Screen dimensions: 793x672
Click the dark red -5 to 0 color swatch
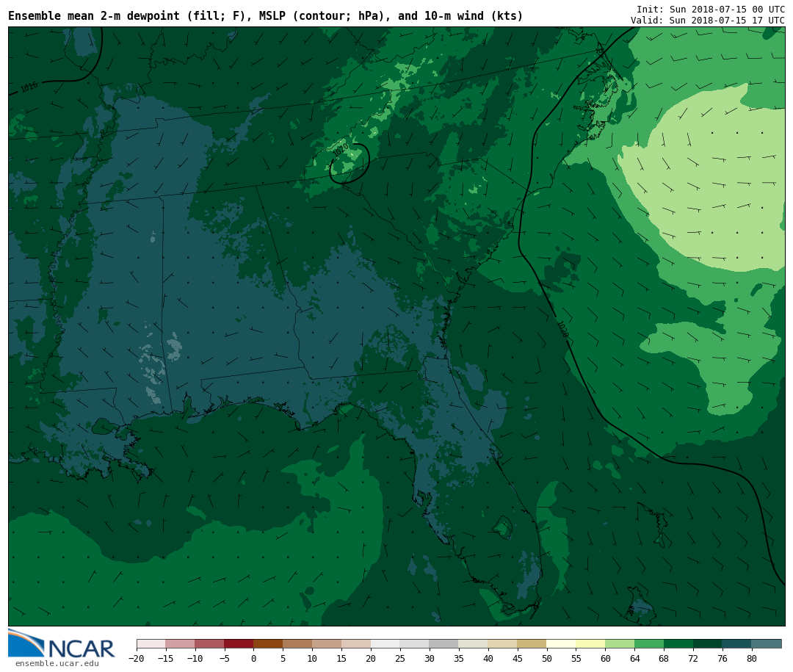pyautogui.click(x=239, y=643)
